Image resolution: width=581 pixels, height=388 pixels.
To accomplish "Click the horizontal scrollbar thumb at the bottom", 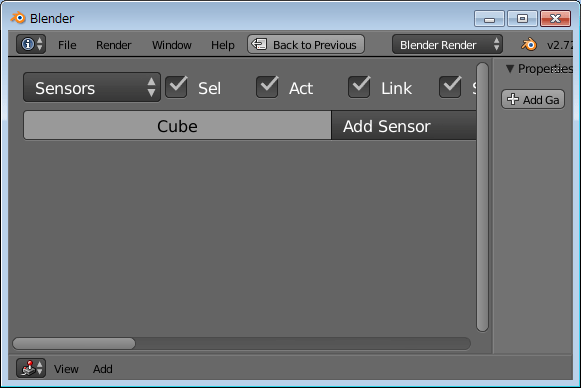I will (x=74, y=344).
